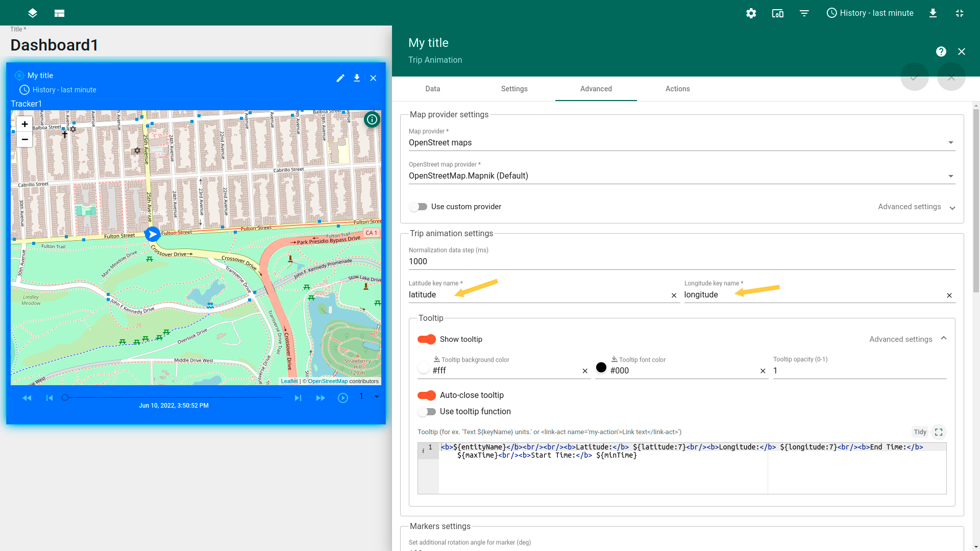
Task: Decline changes with round X button
Action: (951, 77)
